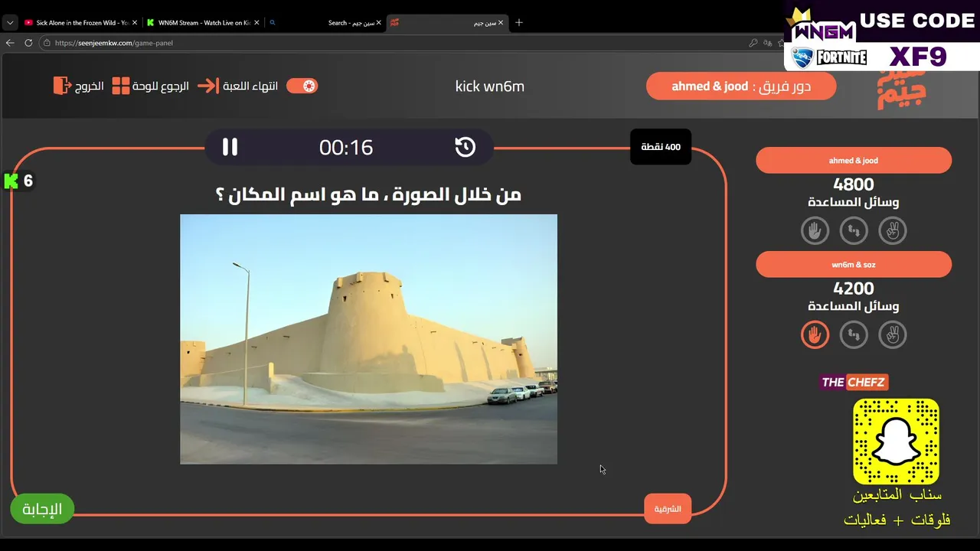Use wn6m & soz middle lifeline icon
This screenshot has width=980, height=551.
(854, 334)
